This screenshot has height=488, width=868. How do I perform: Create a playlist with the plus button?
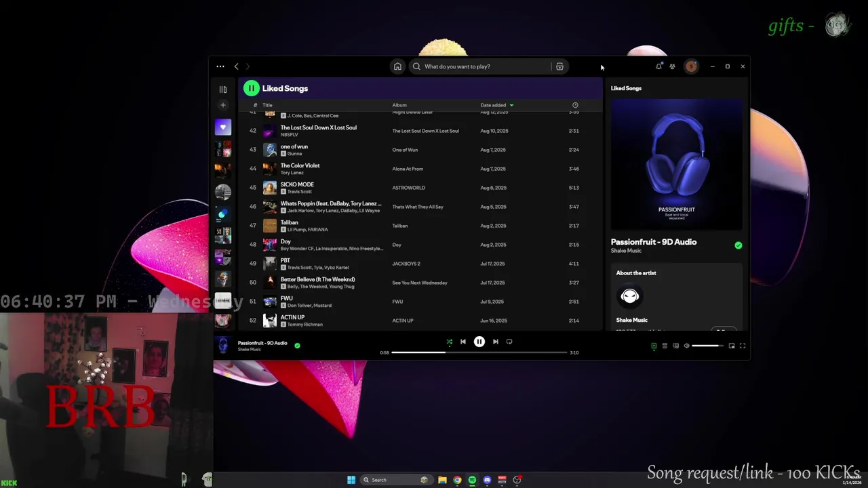(x=222, y=105)
